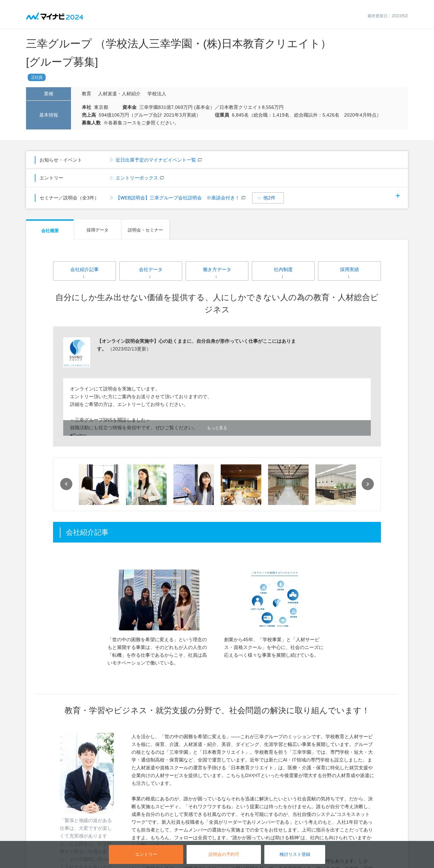This screenshot has width=434, height=868.
Task: Click the 検討リスト登録 button
Action: coord(295,854)
